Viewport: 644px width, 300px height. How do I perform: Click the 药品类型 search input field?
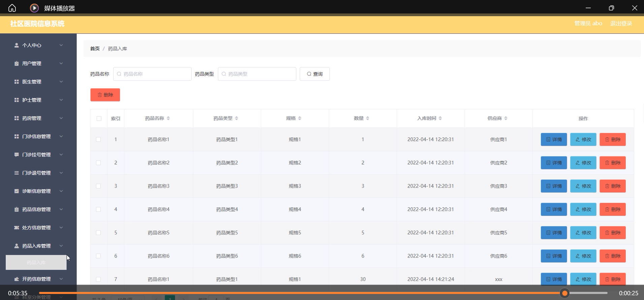257,74
